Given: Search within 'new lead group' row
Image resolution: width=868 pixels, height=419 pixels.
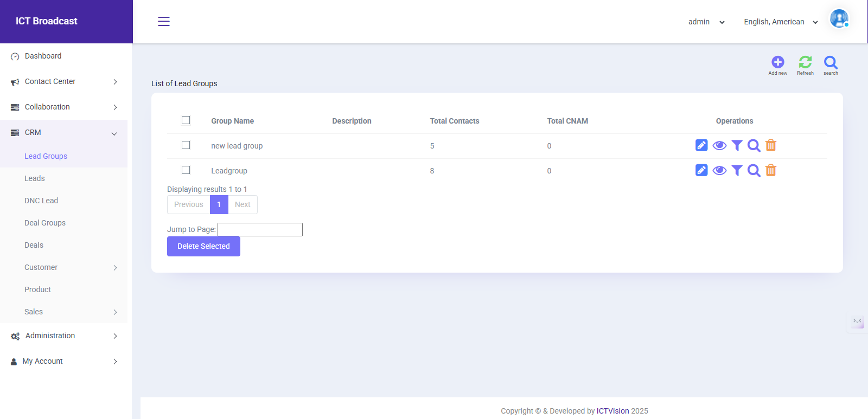Looking at the screenshot, I should coord(754,145).
